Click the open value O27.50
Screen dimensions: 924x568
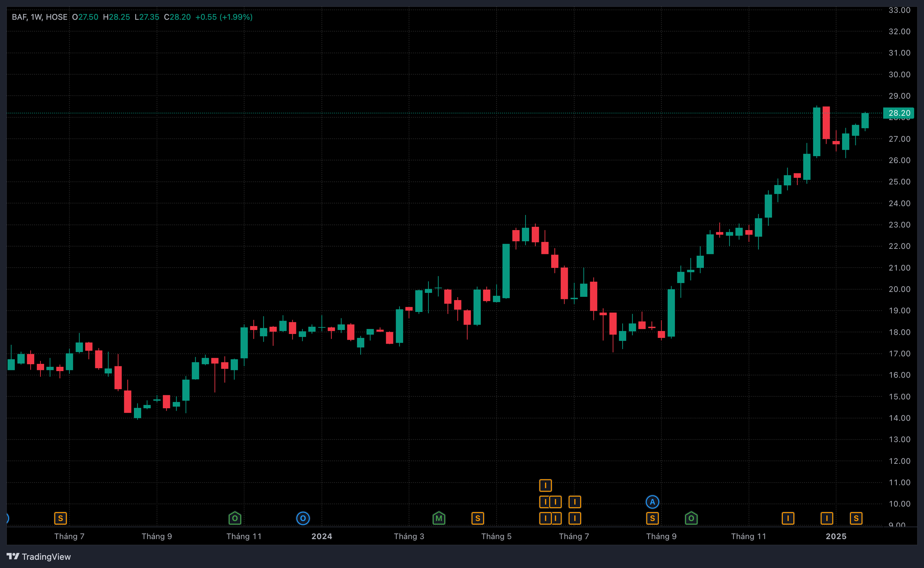85,17
